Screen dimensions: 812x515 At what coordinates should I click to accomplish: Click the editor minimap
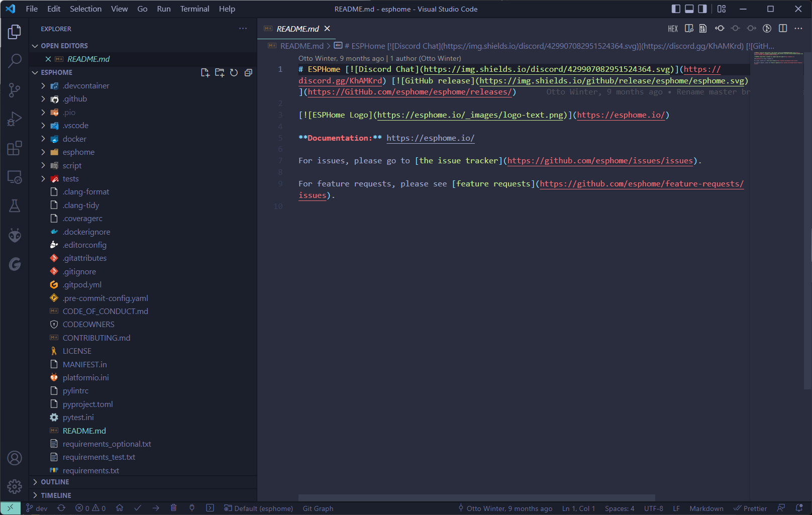pos(778,58)
